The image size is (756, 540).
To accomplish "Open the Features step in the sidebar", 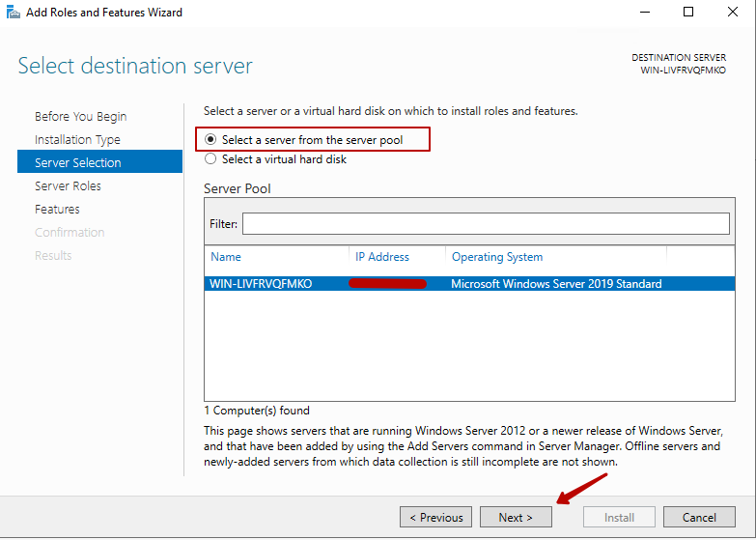I will coord(57,210).
